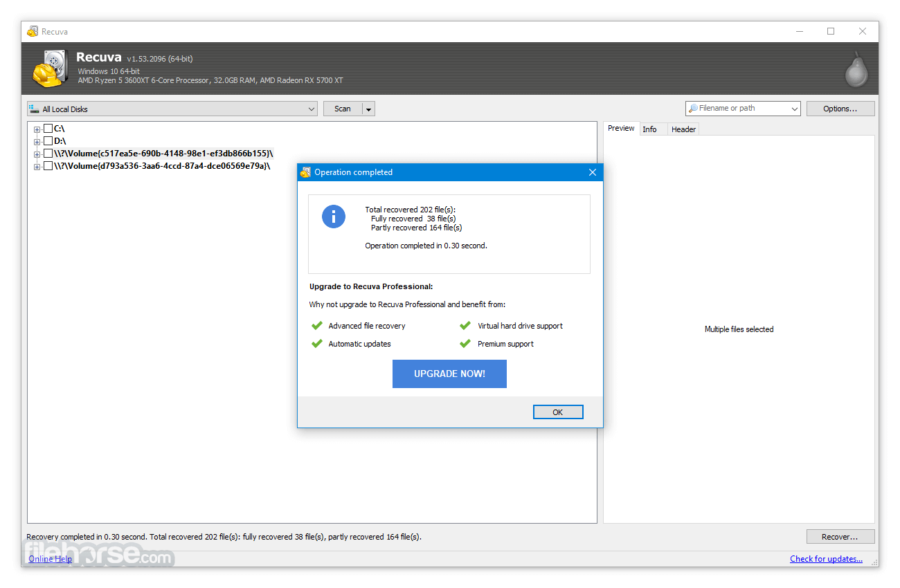Expand the Volume{c517ea5e...} tree node
The image size is (900, 588).
37,154
